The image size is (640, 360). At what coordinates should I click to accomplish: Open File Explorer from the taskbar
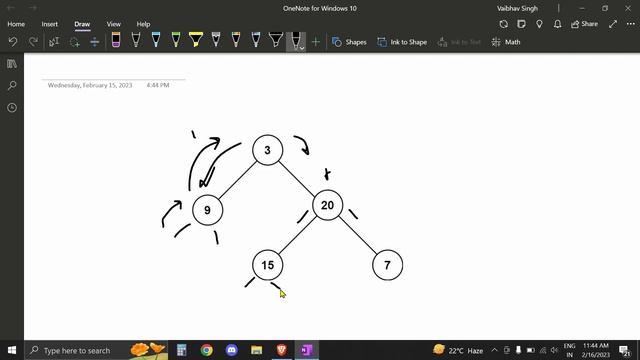click(256, 350)
